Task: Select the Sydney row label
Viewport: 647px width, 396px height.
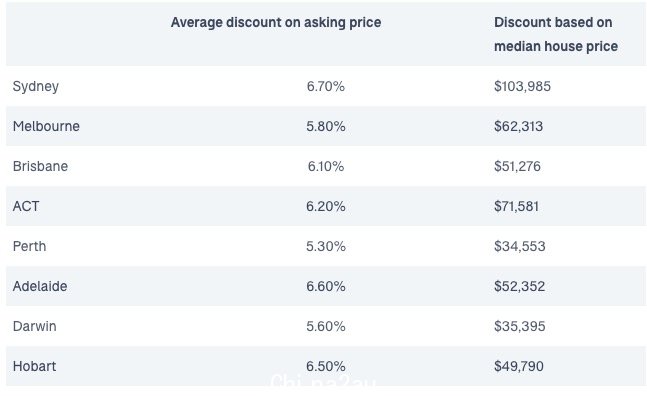Action: tap(36, 87)
